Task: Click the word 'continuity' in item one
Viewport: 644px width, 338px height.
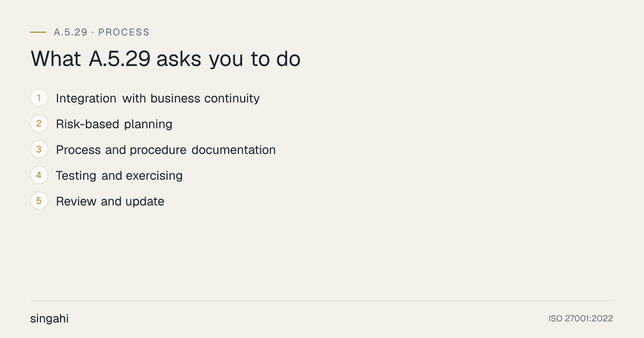Action: click(232, 99)
